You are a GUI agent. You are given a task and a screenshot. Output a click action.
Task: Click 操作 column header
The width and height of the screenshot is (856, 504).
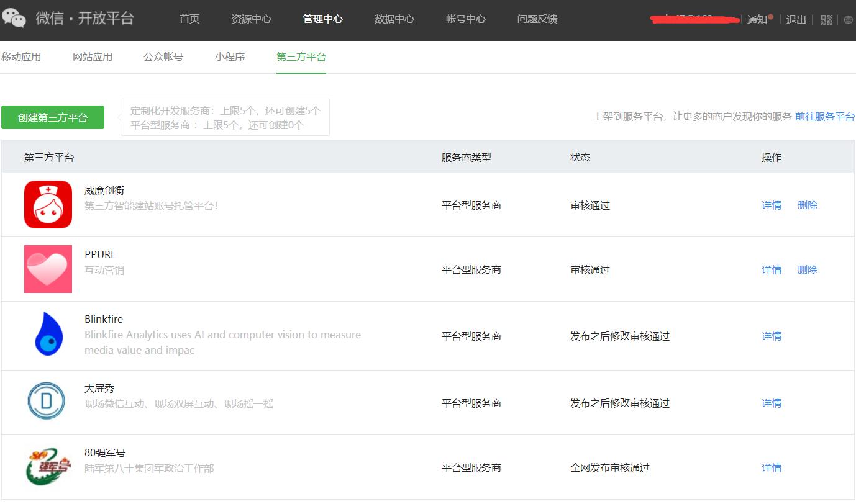click(x=772, y=157)
